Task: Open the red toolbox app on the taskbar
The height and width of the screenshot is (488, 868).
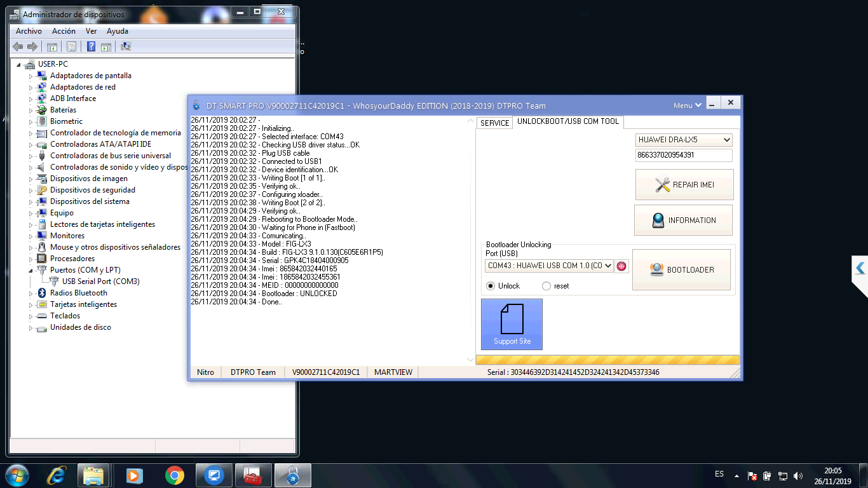Action: click(x=253, y=475)
